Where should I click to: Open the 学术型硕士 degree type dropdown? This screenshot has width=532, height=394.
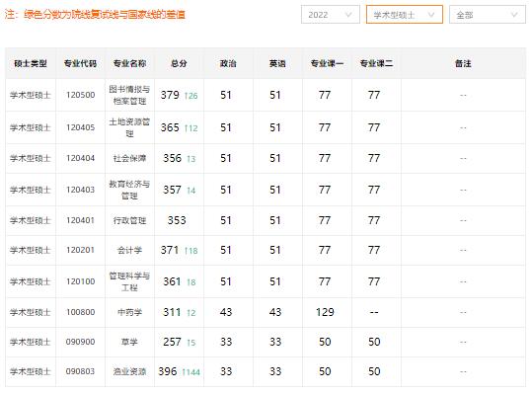(x=405, y=15)
